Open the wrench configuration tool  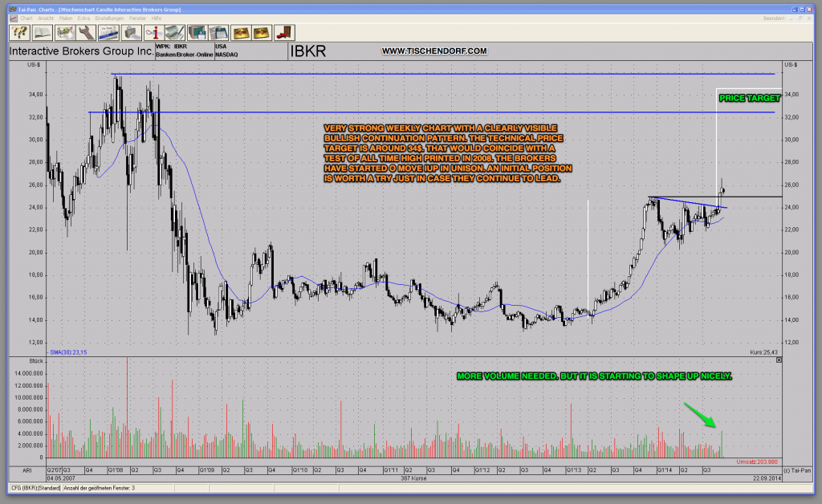point(87,32)
